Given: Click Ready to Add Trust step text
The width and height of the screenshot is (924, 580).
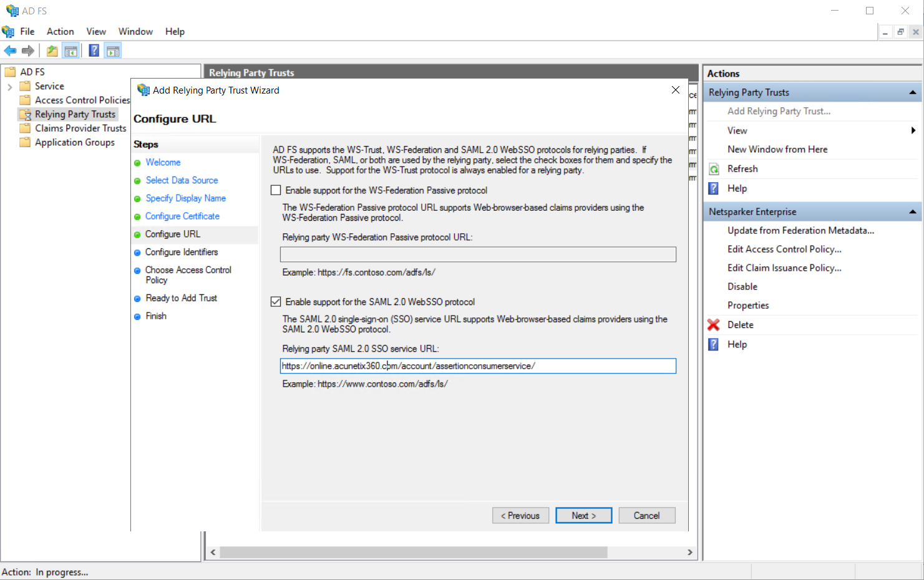Looking at the screenshot, I should point(182,298).
